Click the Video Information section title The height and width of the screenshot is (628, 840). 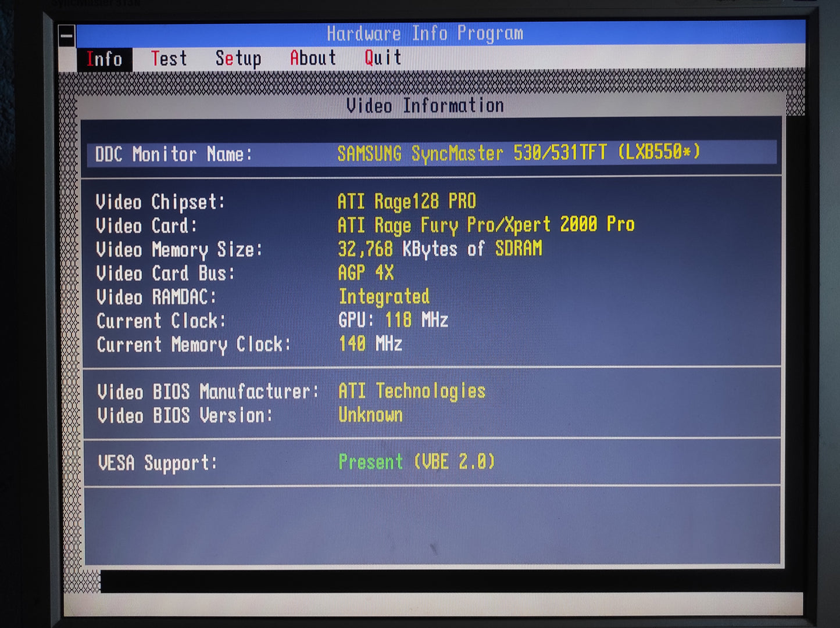pyautogui.click(x=425, y=105)
